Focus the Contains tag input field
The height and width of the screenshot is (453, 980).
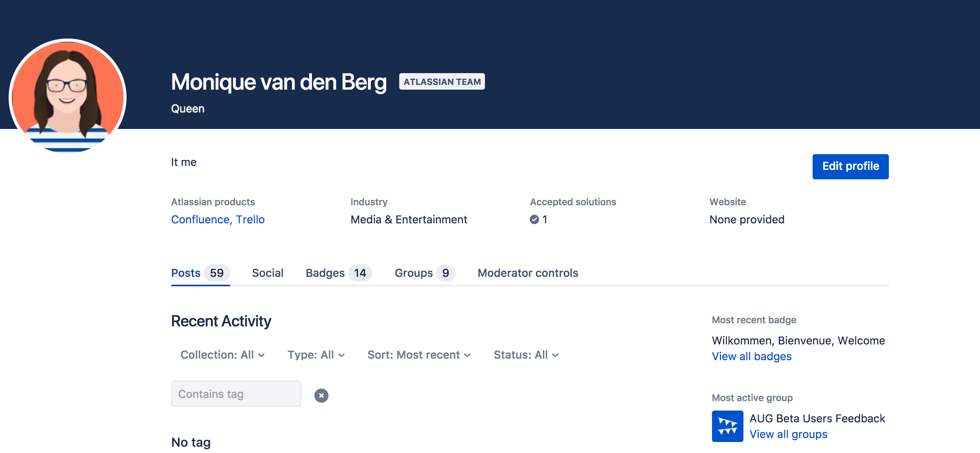[x=236, y=394]
